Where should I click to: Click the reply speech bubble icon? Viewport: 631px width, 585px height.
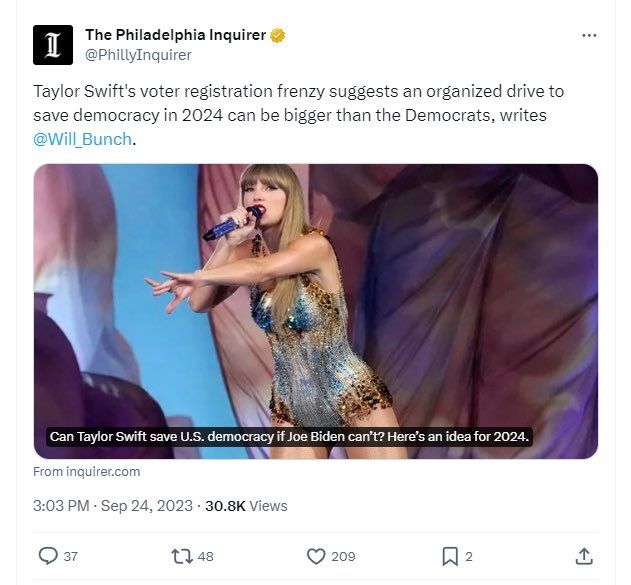47,556
